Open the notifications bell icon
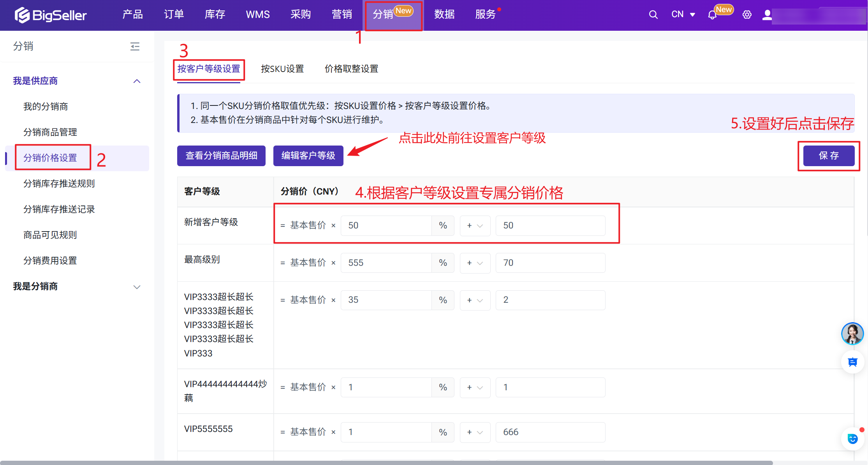Image resolution: width=868 pixels, height=465 pixels. coord(712,15)
